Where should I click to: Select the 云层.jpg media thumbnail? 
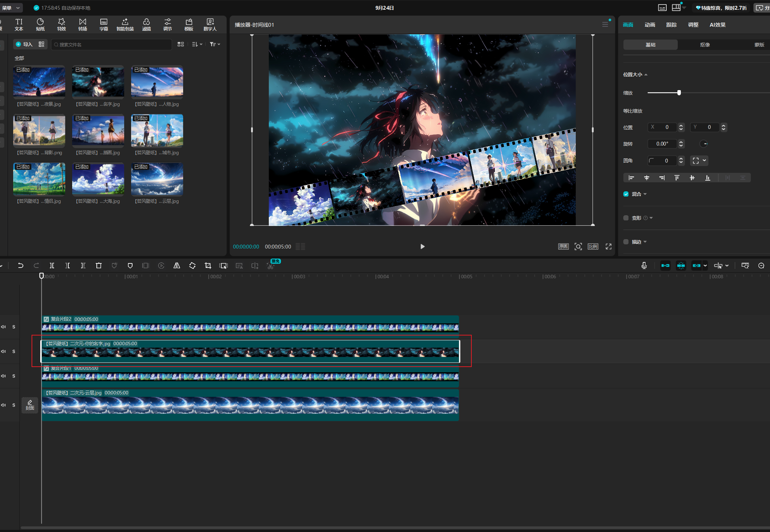point(157,179)
